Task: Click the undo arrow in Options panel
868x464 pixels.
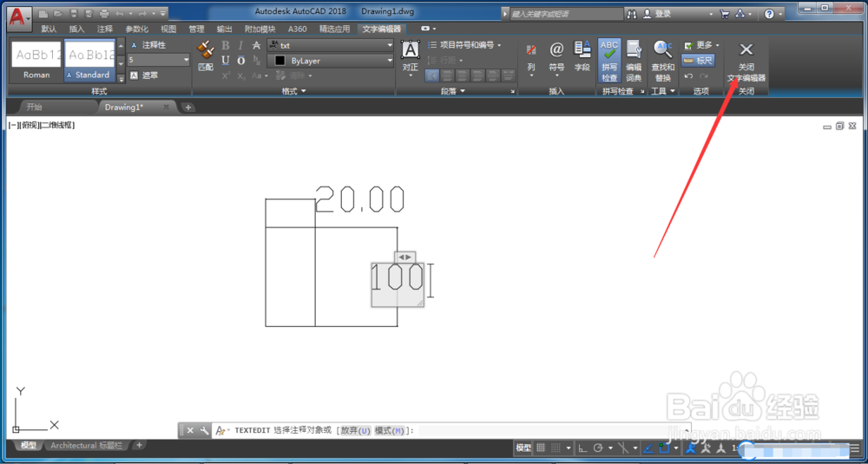Action: coord(688,75)
